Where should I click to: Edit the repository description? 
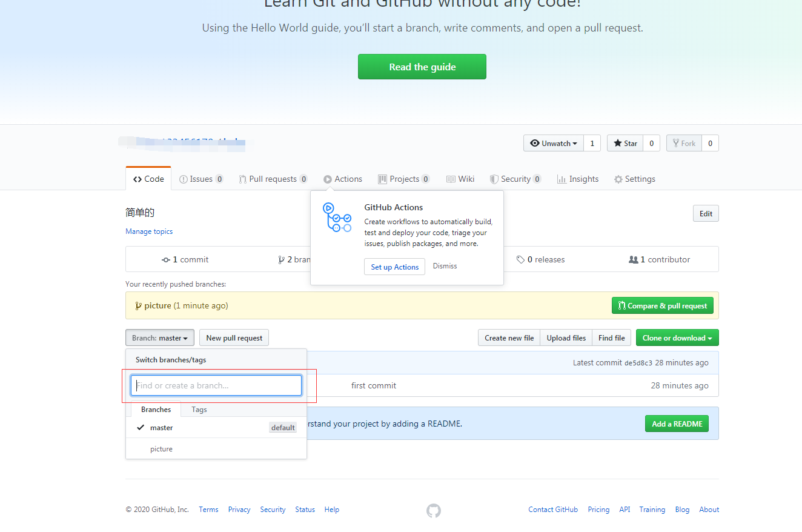tap(706, 213)
